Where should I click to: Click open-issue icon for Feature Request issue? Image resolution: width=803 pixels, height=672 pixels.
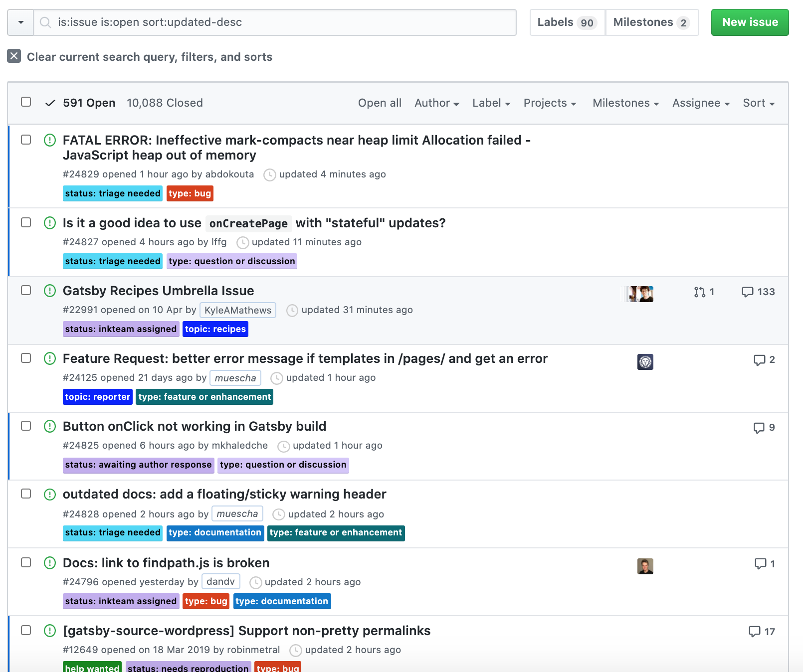pyautogui.click(x=50, y=358)
